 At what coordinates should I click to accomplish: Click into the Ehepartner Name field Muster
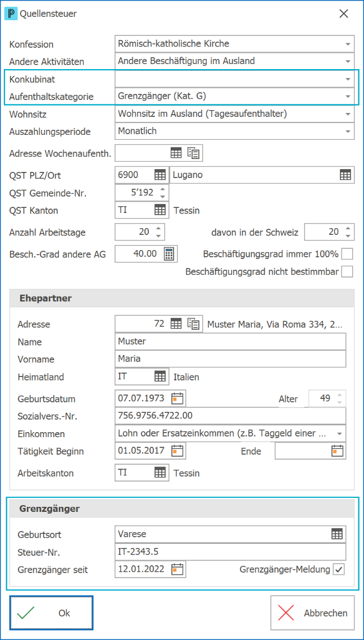click(x=230, y=342)
